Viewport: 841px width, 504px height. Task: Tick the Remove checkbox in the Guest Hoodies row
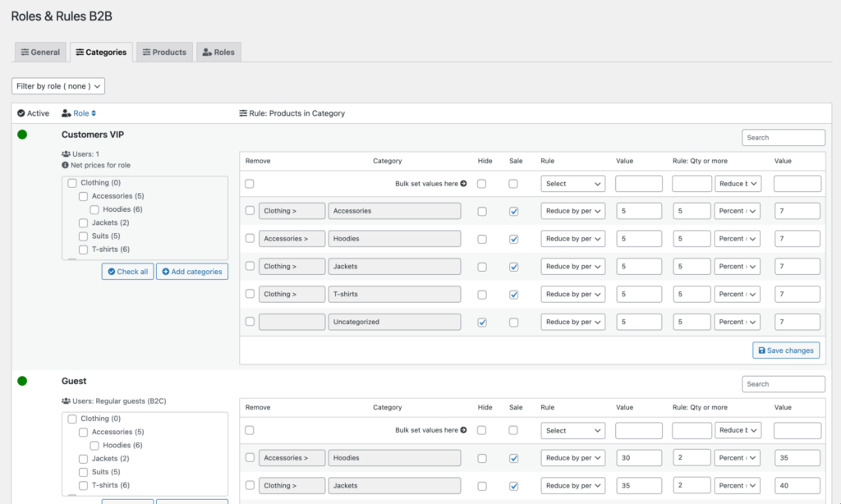tap(250, 457)
